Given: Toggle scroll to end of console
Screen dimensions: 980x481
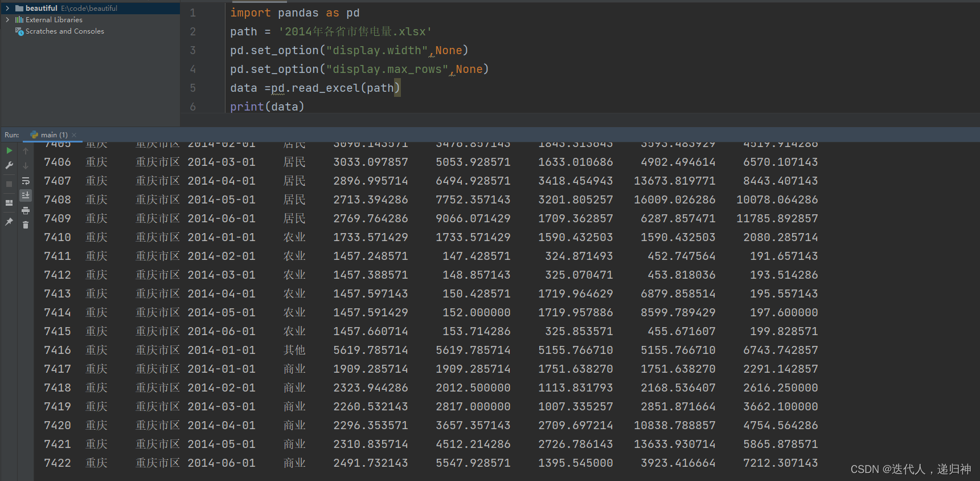Looking at the screenshot, I should (x=26, y=195).
